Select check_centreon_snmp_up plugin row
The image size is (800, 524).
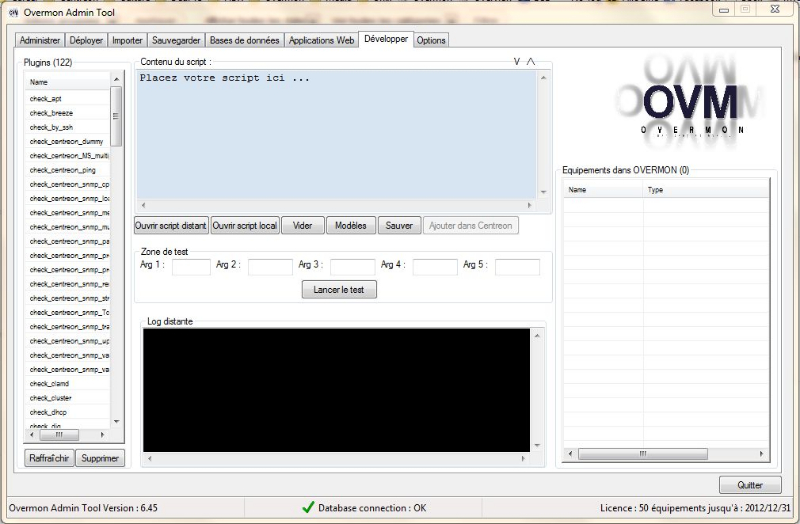point(68,341)
